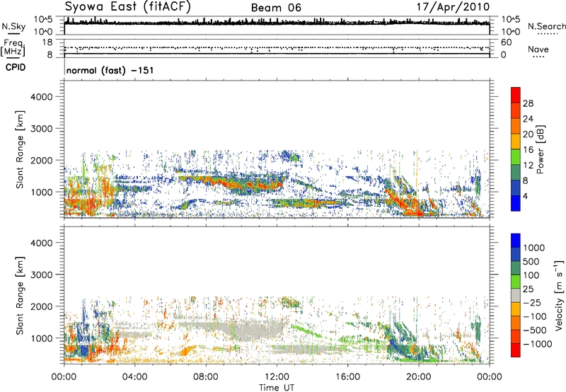Click the "08:00" time axis label
566x392 pixels.
(206, 377)
